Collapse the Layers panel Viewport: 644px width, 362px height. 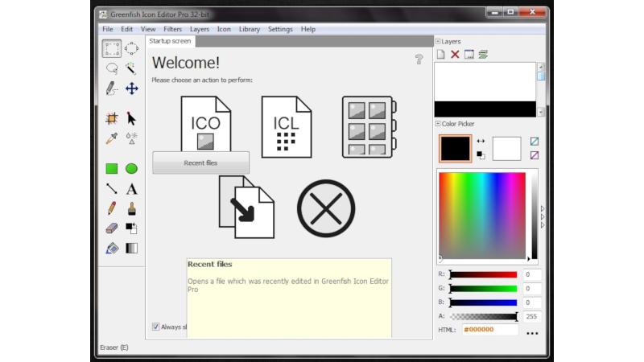[438, 42]
